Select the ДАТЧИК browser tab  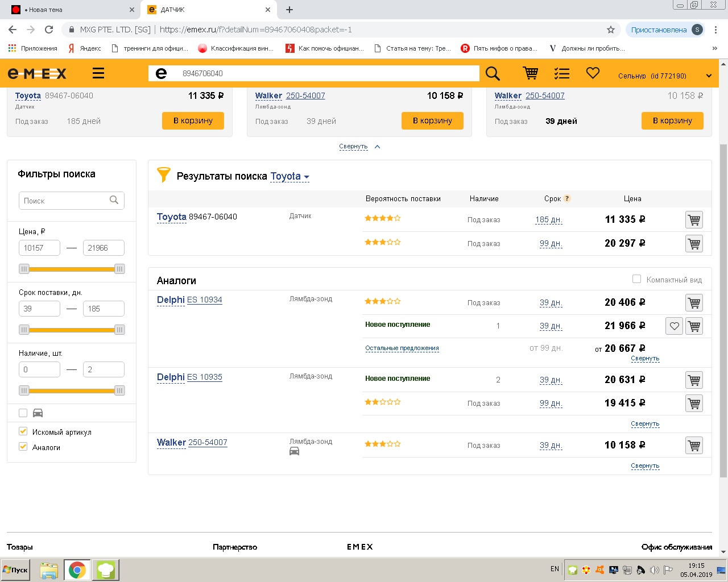click(x=208, y=10)
